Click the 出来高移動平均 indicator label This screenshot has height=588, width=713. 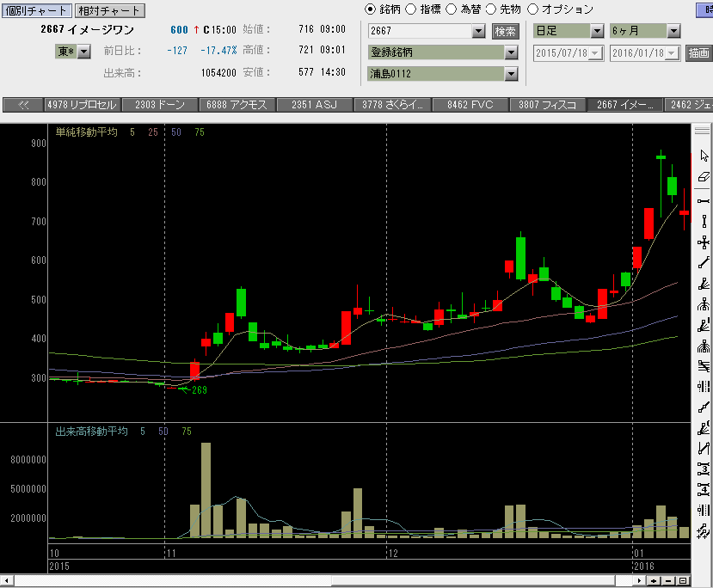(91, 432)
